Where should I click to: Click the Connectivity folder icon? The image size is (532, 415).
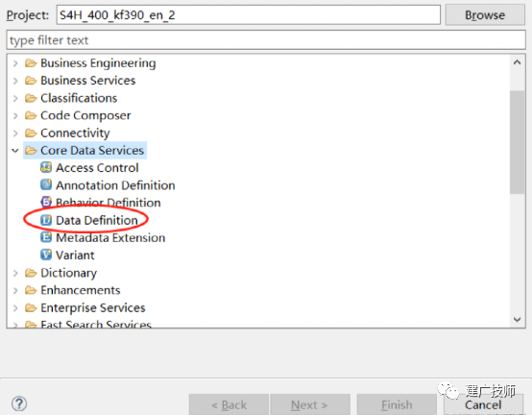(x=31, y=133)
